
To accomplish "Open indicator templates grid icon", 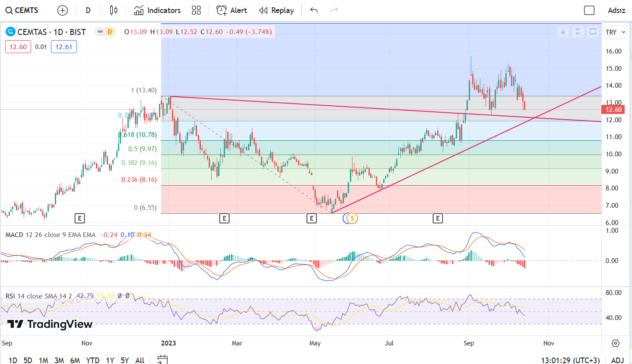I will pos(197,10).
